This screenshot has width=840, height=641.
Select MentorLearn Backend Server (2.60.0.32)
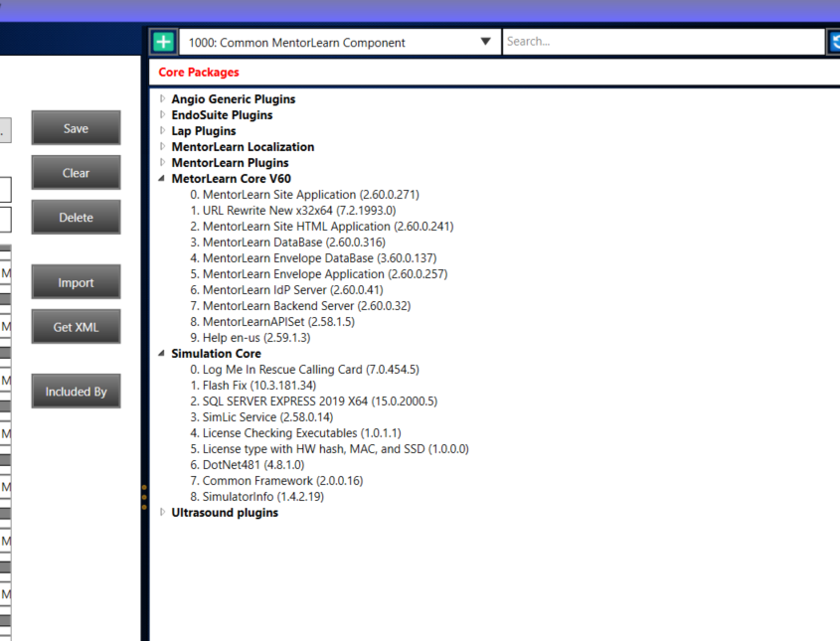click(300, 306)
